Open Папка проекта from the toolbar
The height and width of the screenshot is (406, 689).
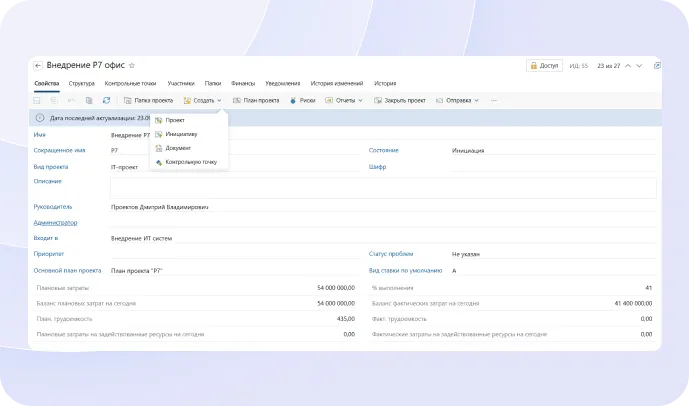(x=148, y=101)
